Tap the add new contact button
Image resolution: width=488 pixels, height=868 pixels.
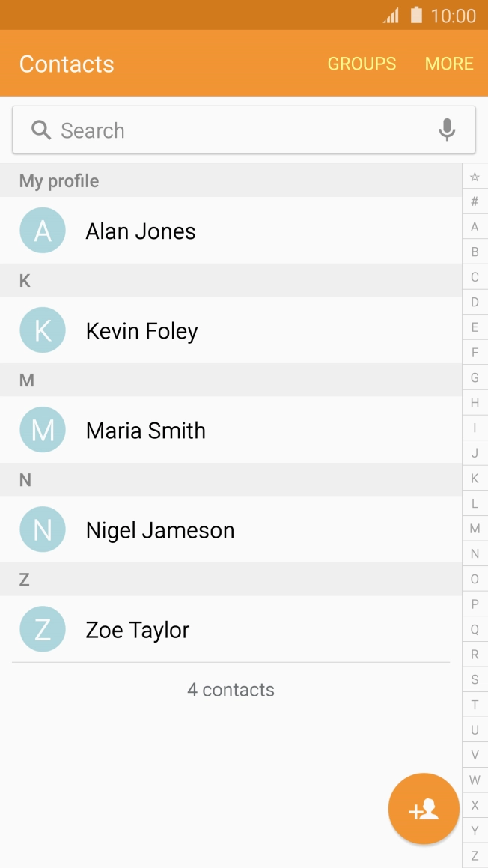pyautogui.click(x=424, y=809)
